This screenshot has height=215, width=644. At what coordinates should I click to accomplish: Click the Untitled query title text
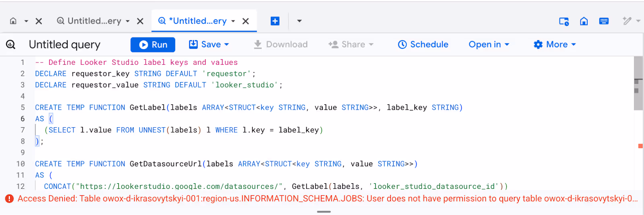[64, 44]
